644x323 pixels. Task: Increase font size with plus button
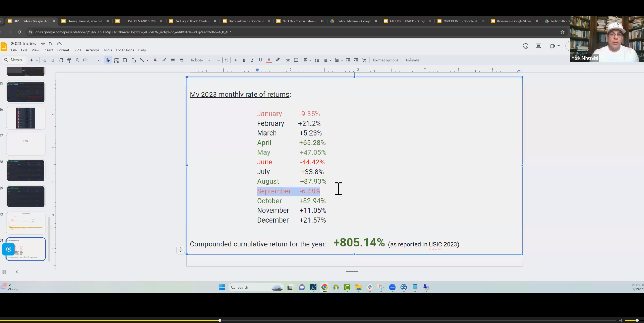point(235,60)
